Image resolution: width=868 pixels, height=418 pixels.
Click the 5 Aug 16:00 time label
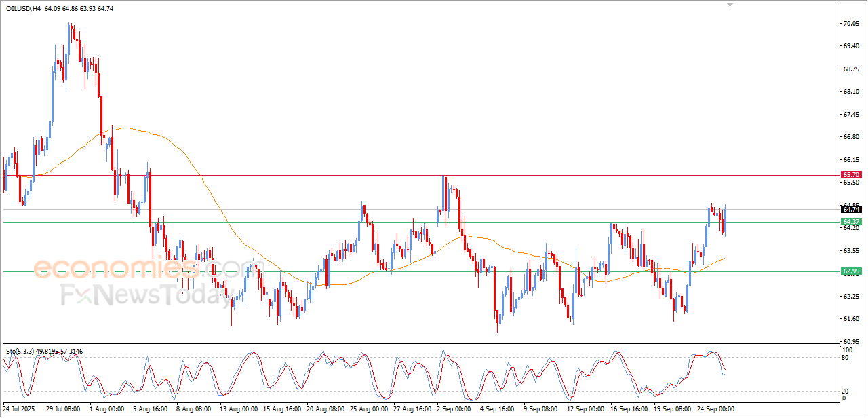pyautogui.click(x=150, y=409)
